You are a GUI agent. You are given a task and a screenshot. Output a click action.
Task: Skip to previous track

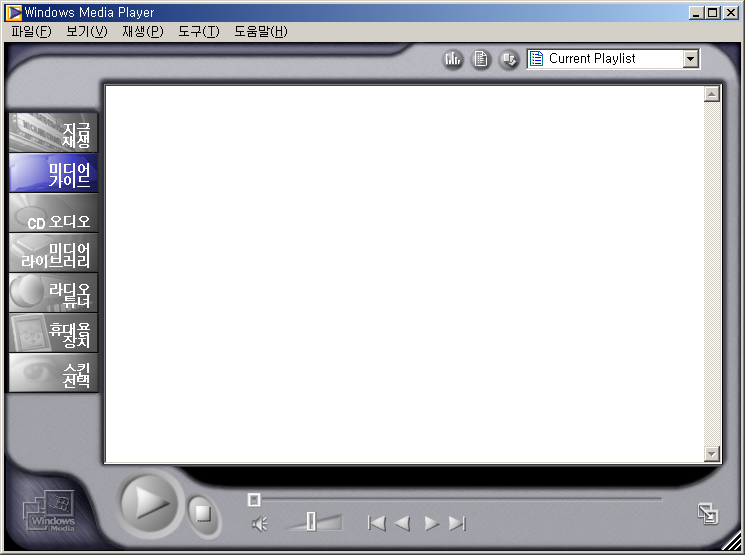point(377,523)
